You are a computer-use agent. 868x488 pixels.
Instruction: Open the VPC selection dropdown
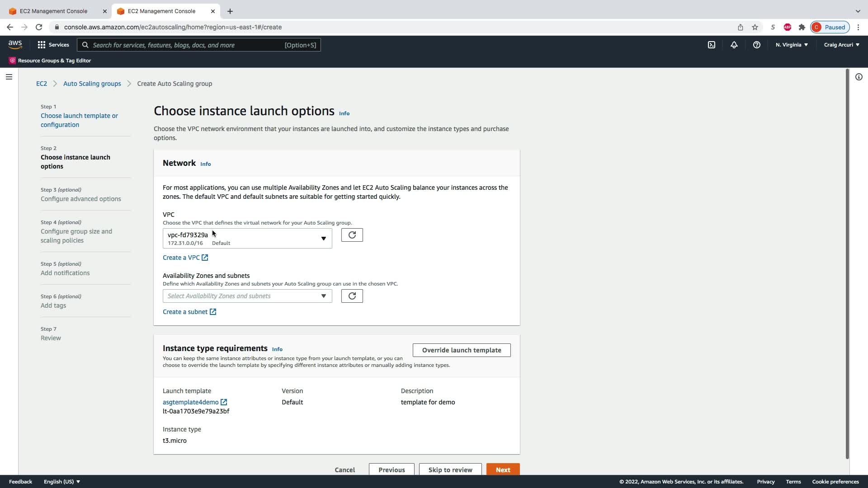pyautogui.click(x=247, y=239)
